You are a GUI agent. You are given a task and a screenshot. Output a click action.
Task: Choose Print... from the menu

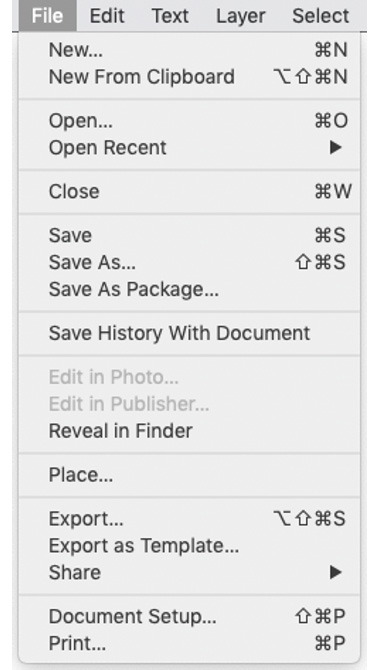pyautogui.click(x=189, y=643)
